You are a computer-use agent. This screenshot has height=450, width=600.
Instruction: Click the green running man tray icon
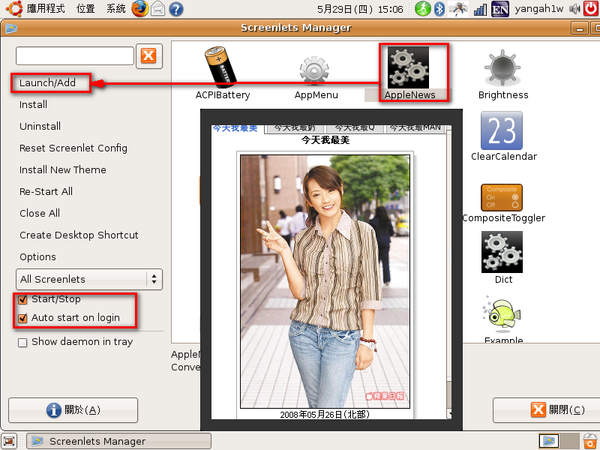[x=422, y=8]
